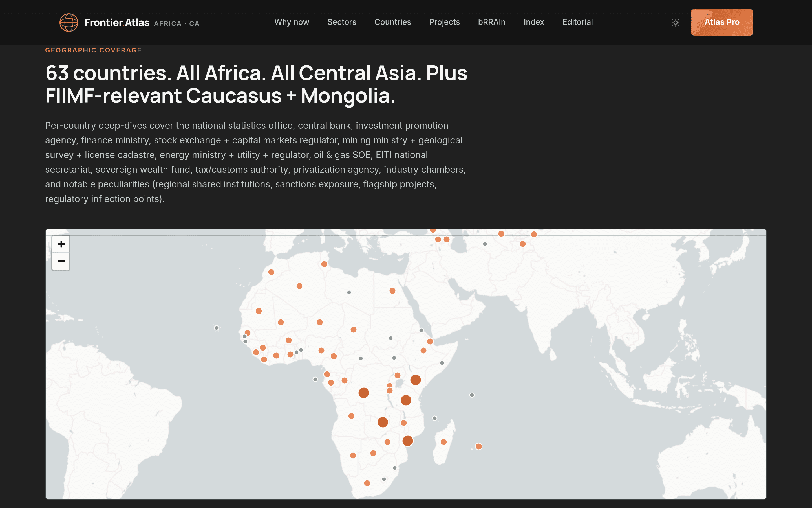Select the large DR Congo map marker
Image resolution: width=812 pixels, height=508 pixels.
(363, 393)
